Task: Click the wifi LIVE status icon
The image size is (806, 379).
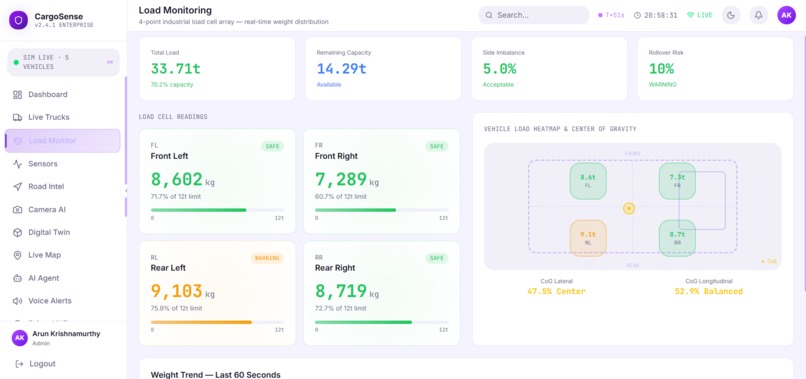Action: pyautogui.click(x=690, y=15)
